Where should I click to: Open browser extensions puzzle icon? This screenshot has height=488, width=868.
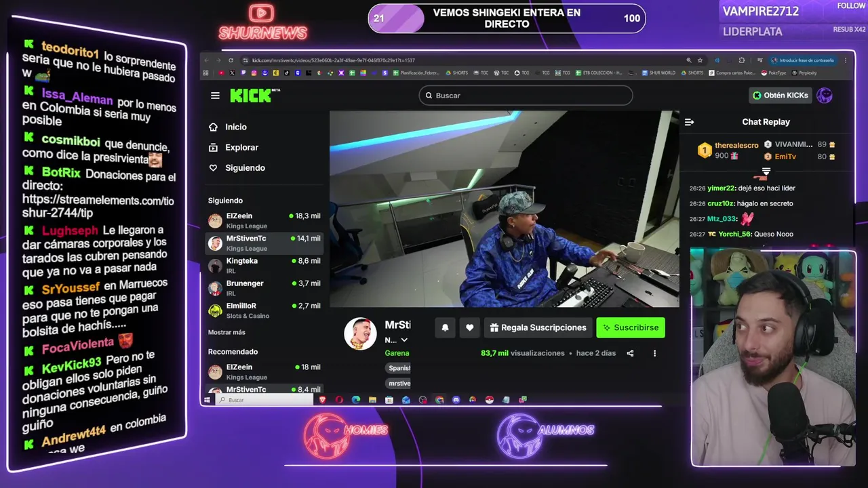coord(742,60)
